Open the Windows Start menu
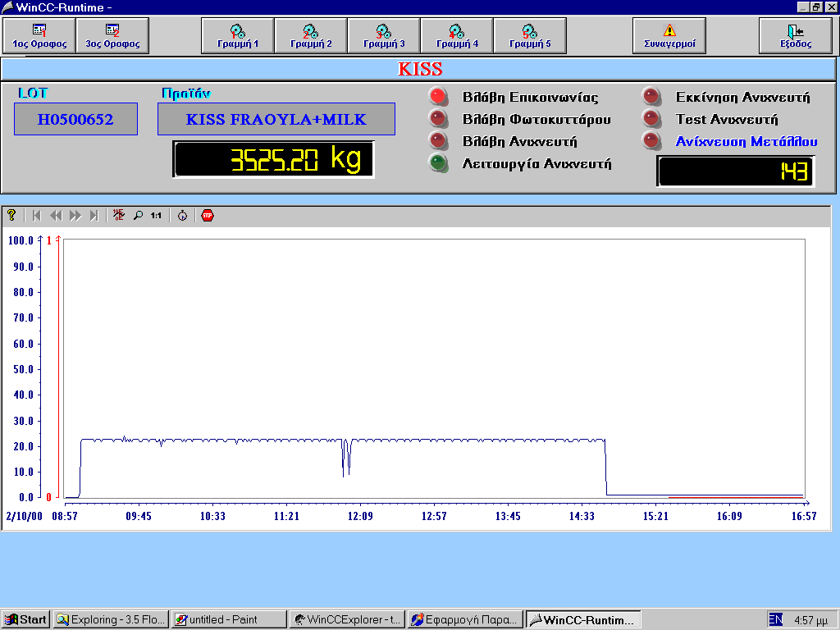840x630 pixels. [26, 619]
